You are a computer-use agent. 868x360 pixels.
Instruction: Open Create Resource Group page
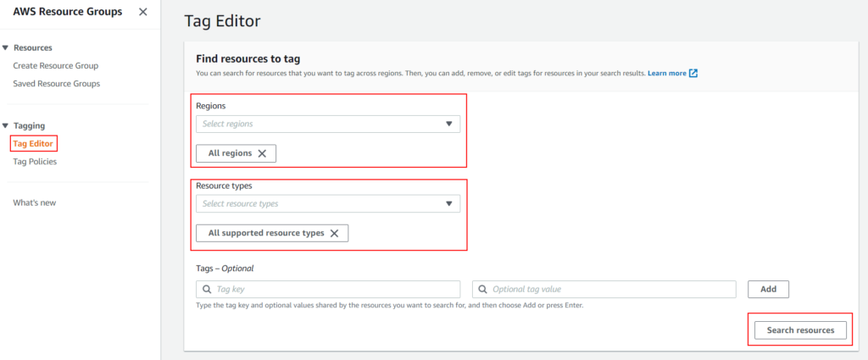[x=56, y=66]
